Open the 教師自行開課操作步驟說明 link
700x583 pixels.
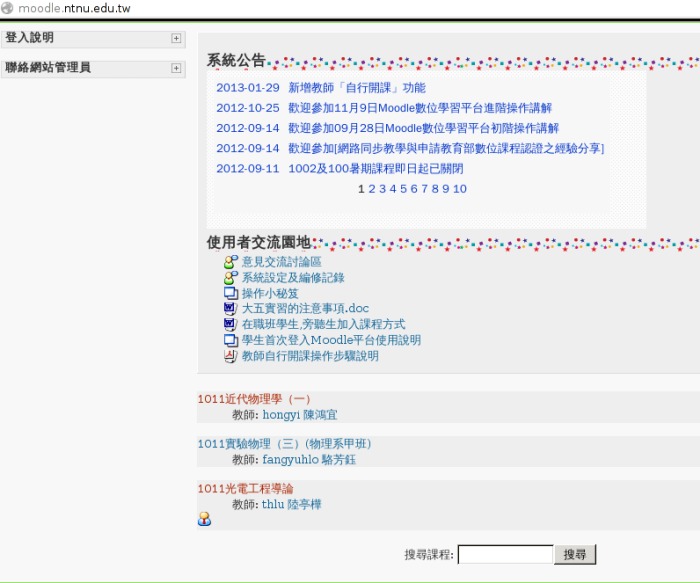[310, 356]
